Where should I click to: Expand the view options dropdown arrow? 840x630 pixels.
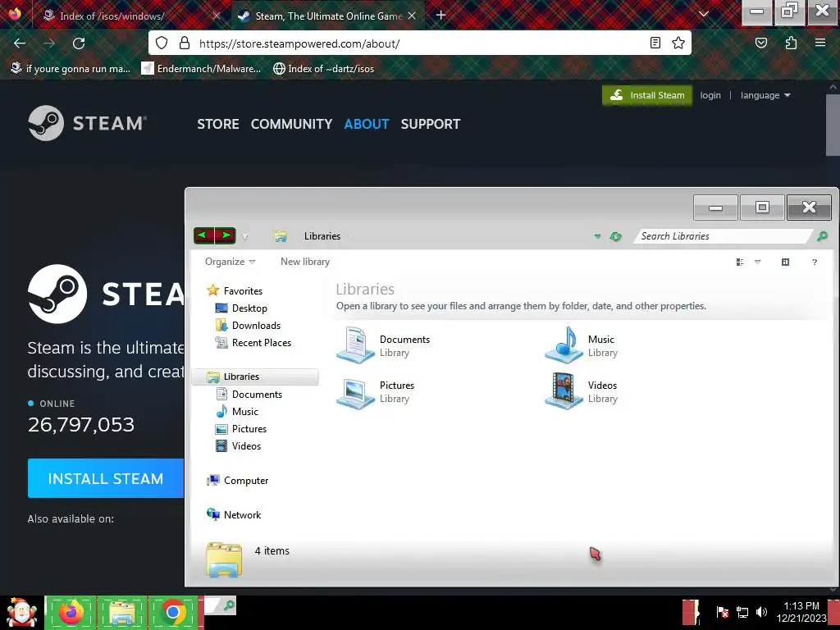tap(757, 262)
